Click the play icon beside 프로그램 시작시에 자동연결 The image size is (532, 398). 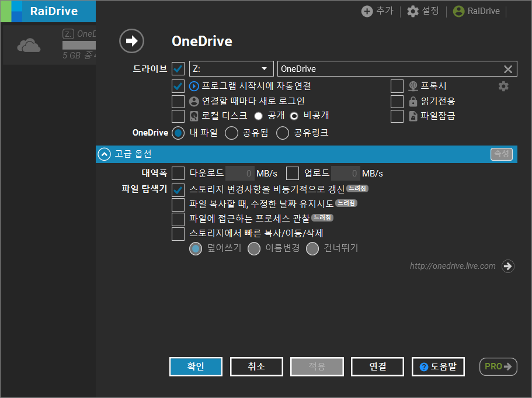pyautogui.click(x=194, y=86)
